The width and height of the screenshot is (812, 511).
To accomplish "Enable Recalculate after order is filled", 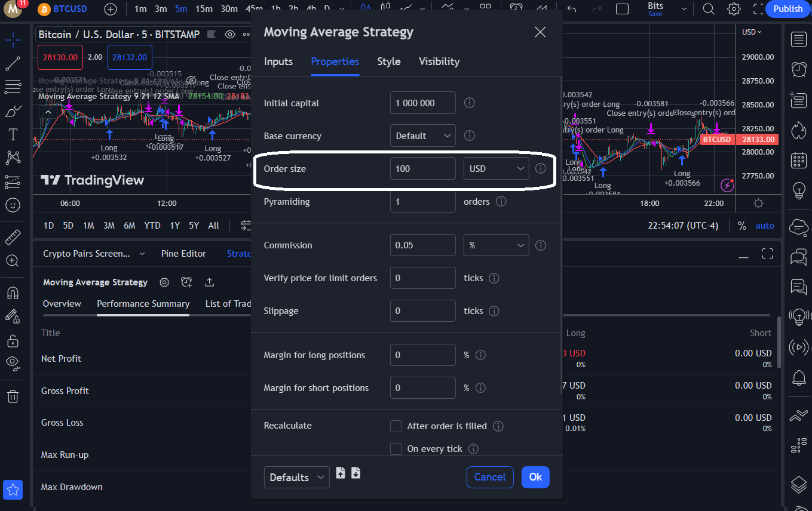I will click(396, 426).
